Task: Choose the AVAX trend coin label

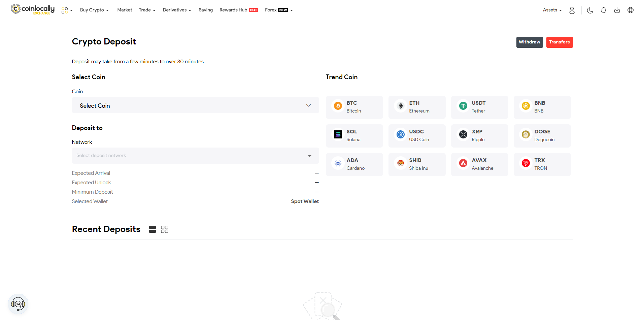Action: 479,160
